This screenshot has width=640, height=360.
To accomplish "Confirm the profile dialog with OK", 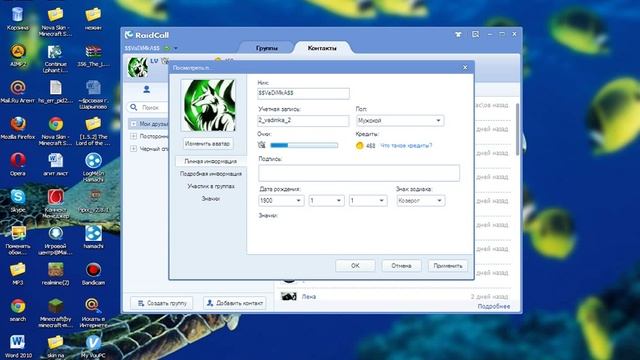I will pyautogui.click(x=355, y=266).
